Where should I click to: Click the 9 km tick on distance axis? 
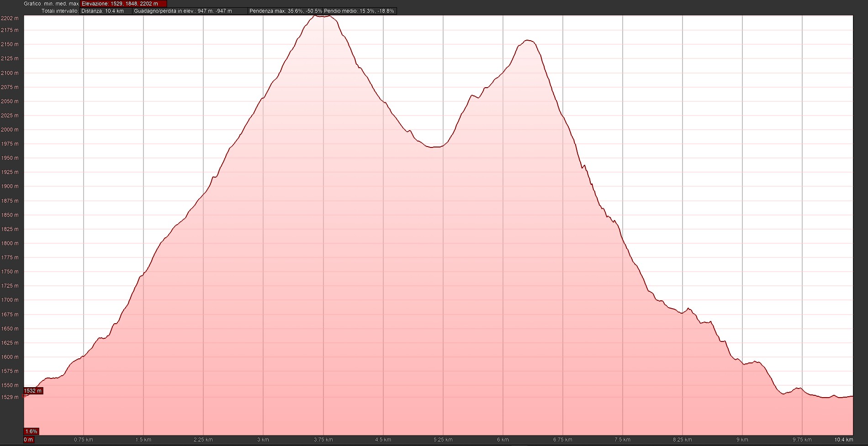click(742, 440)
